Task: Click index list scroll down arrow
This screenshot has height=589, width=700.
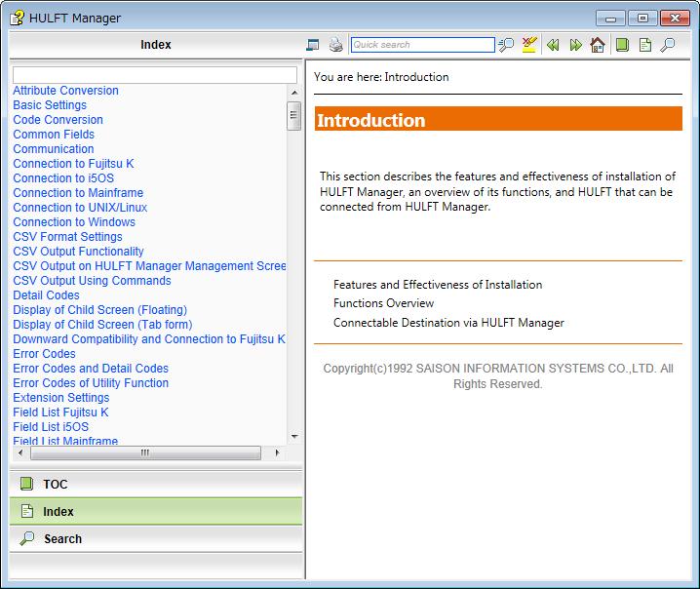Action: 294,436
